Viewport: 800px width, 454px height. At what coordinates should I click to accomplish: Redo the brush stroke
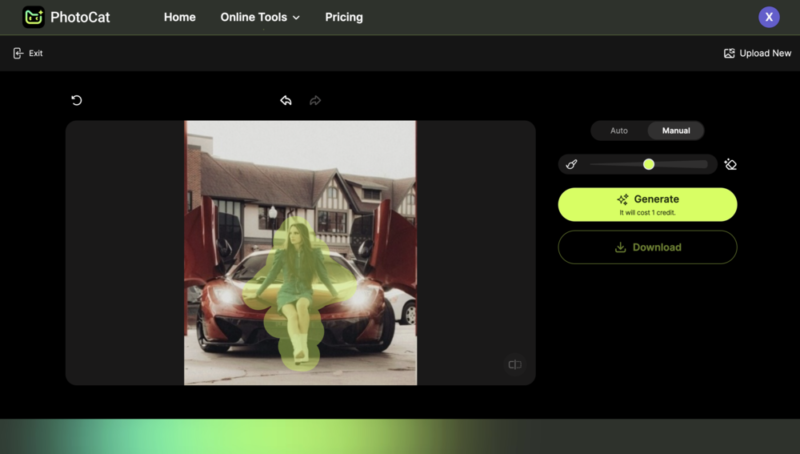click(315, 101)
